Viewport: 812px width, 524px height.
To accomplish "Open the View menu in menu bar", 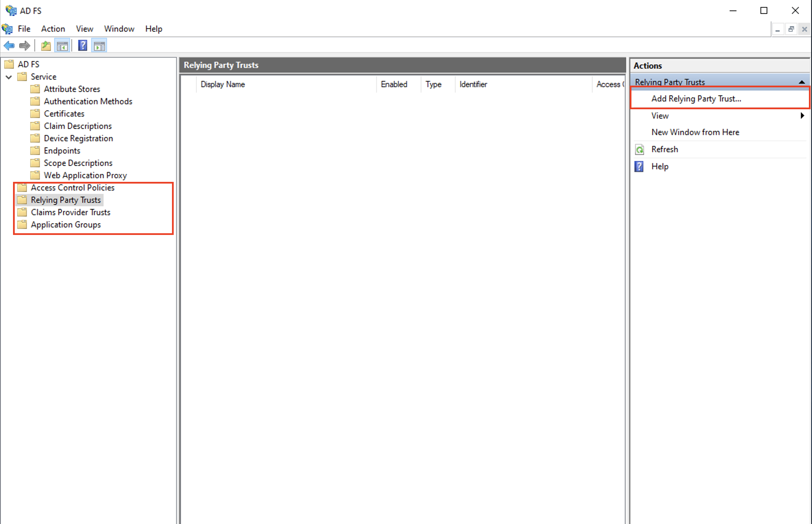I will point(85,29).
